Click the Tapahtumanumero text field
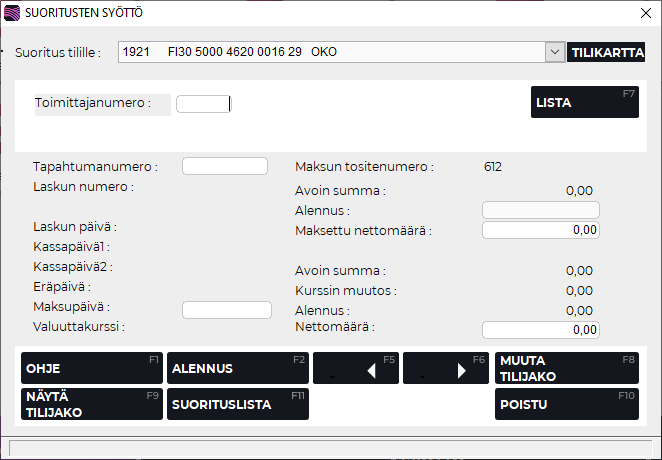The image size is (662, 460). pyautogui.click(x=225, y=166)
